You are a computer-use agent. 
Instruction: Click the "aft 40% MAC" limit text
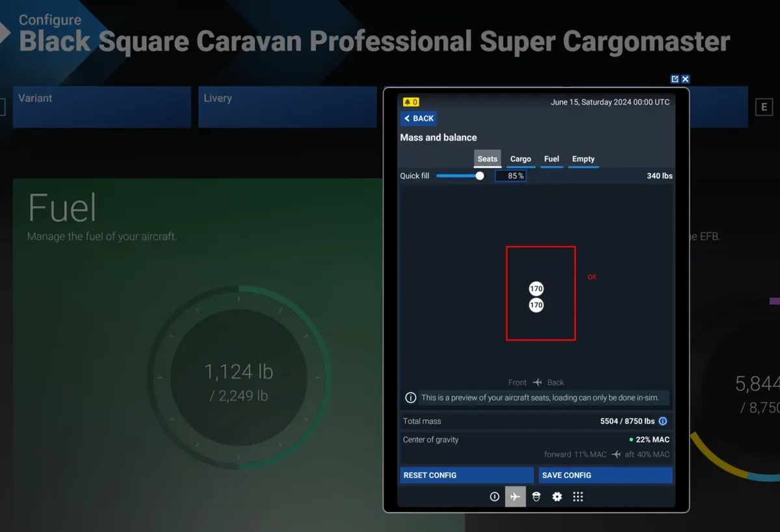click(x=647, y=455)
